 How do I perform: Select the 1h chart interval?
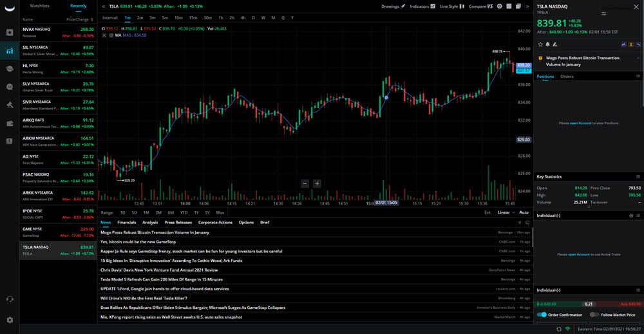pyautogui.click(x=220, y=17)
